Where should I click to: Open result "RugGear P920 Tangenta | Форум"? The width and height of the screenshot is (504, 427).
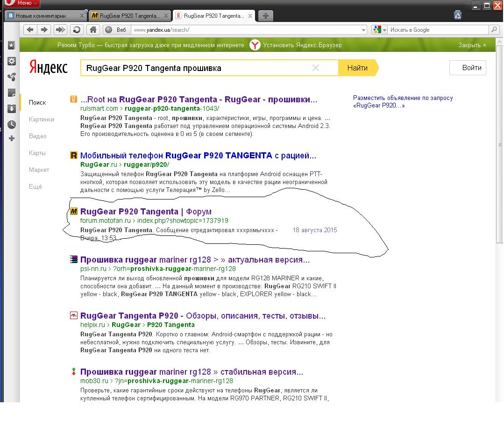click(x=146, y=212)
